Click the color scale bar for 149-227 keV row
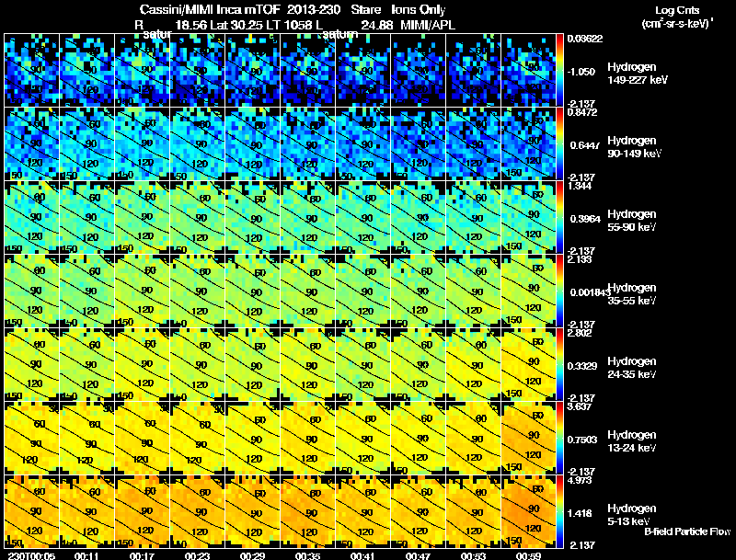 click(x=559, y=71)
